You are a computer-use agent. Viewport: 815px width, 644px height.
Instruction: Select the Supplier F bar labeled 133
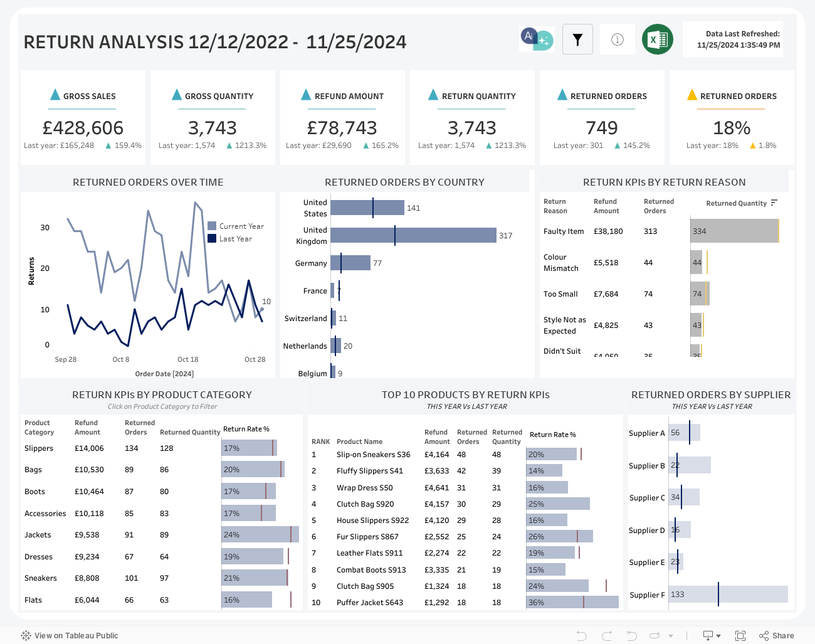pyautogui.click(x=728, y=594)
